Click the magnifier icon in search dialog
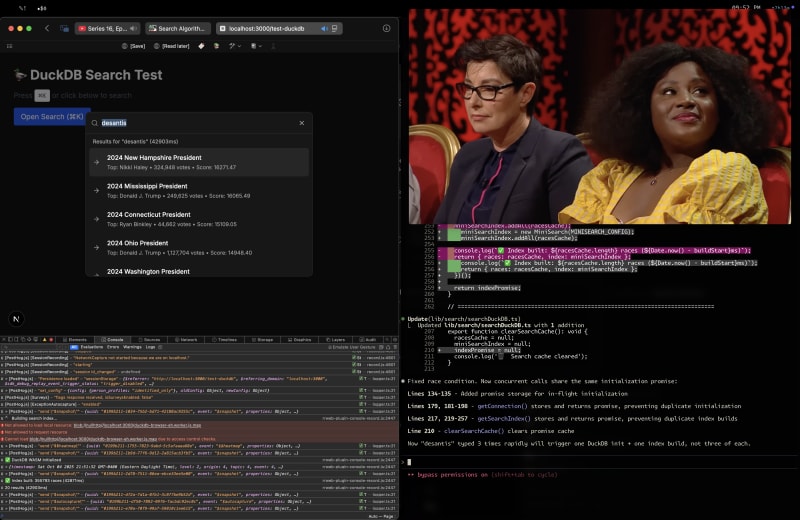This screenshot has width=800, height=520. click(95, 123)
